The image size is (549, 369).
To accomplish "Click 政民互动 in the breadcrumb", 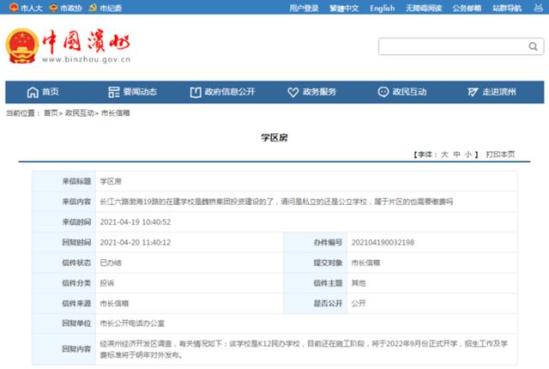I will (80, 113).
